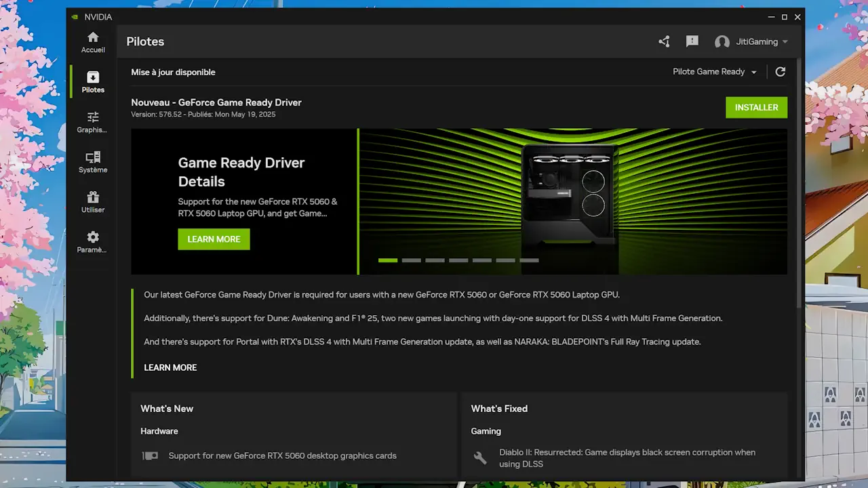Image resolution: width=868 pixels, height=488 pixels.
Task: Click the Portal with RTX paragraph
Action: coord(422,342)
